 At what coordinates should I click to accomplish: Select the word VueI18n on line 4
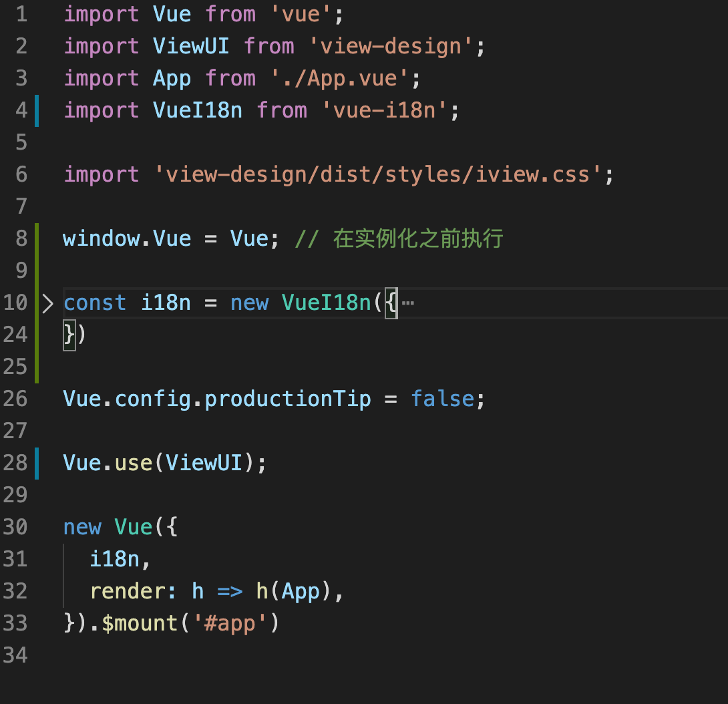(197, 110)
